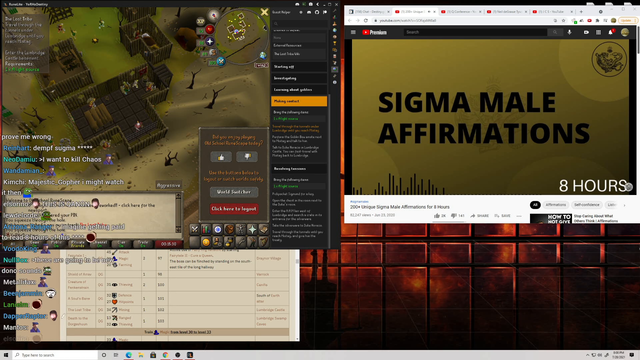Click the SAVE button under the video
The width and height of the screenshot is (640, 360).
click(502, 216)
